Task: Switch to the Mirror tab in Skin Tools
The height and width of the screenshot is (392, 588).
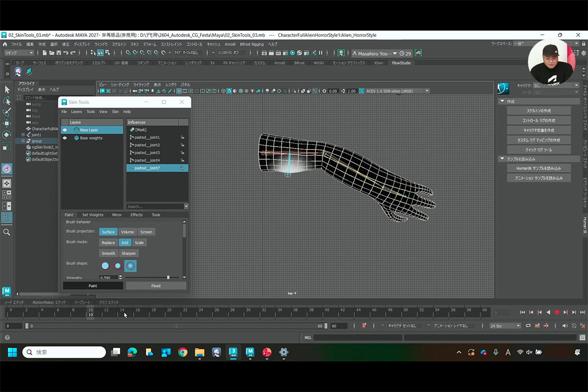Action: [117, 215]
